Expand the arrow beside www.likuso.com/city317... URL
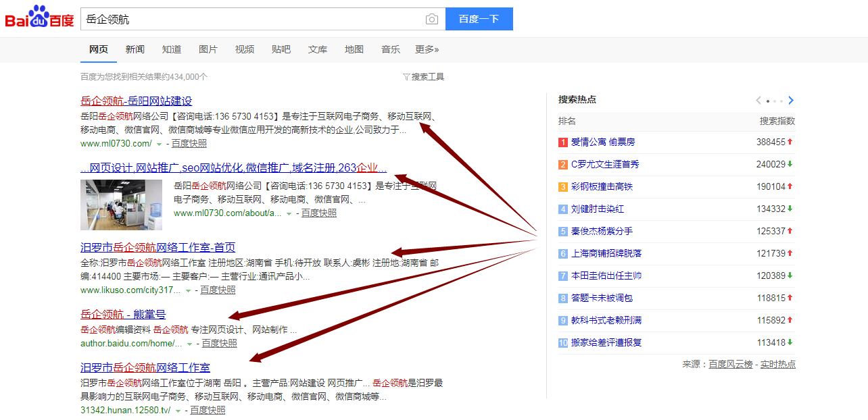This screenshot has height=420, width=868. (x=189, y=290)
